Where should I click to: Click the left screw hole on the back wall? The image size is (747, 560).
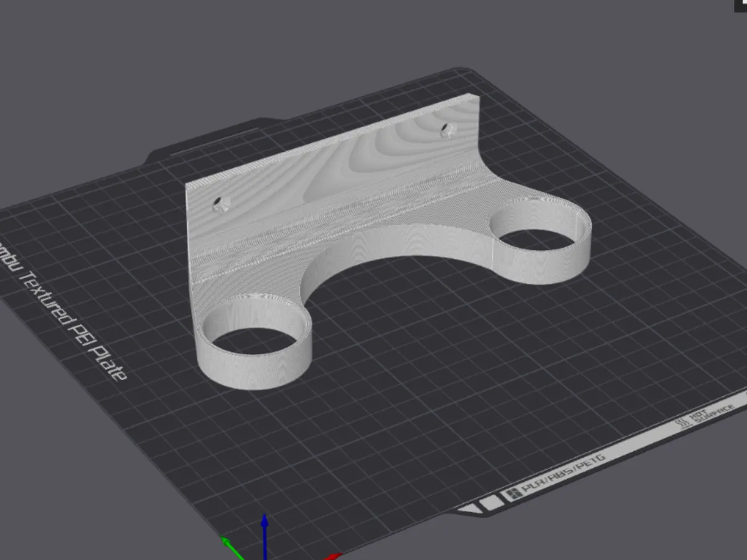221,205
